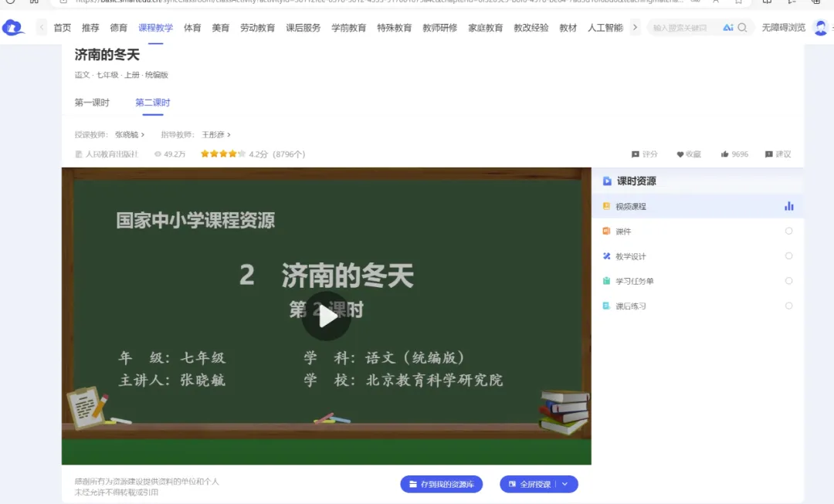Click the smartedu platform logo
This screenshot has width=834, height=504.
pos(13,27)
